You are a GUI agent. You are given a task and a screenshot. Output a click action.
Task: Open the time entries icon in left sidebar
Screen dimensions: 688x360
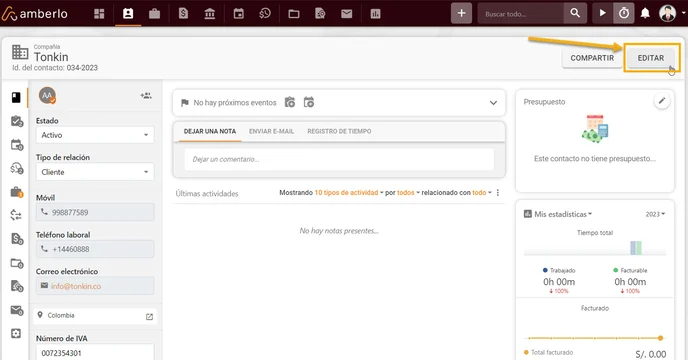17,168
